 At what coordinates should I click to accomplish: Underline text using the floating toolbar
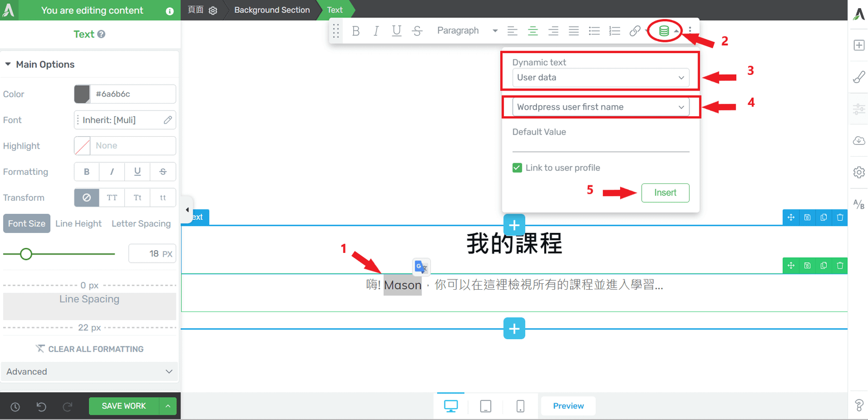coord(397,31)
